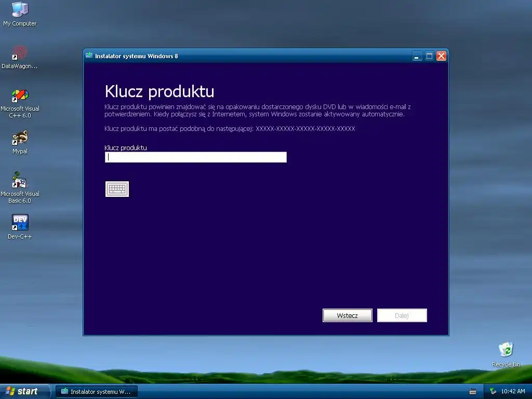Click the XXXXX-XXXXX-XXXXX-XXXXX-XXXXX example key text
Image resolution: width=532 pixels, height=399 pixels.
click(x=305, y=129)
